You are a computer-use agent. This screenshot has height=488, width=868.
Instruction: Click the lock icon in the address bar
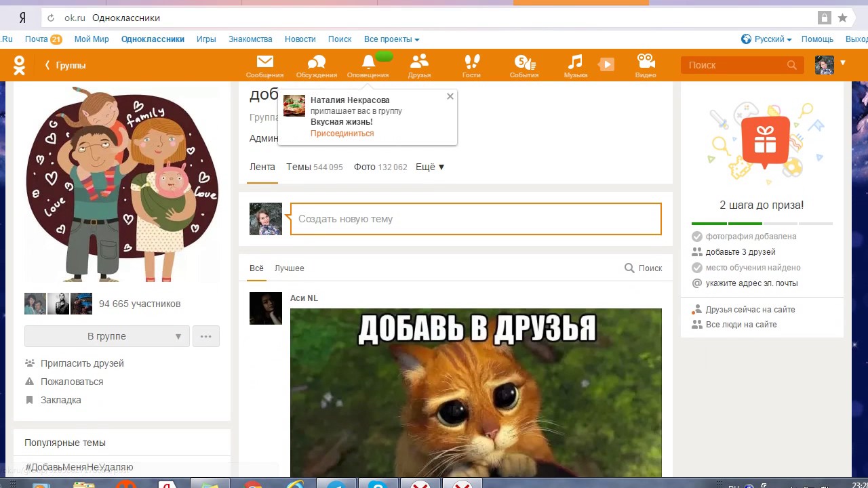click(824, 18)
